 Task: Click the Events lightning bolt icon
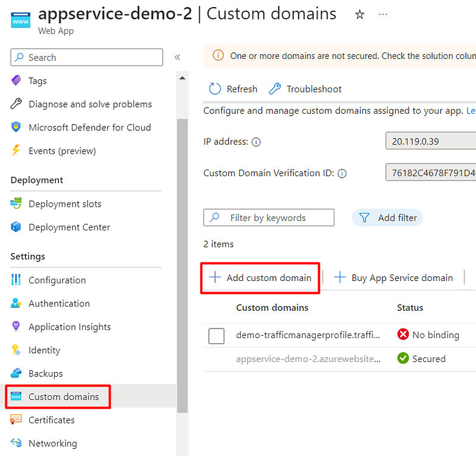click(16, 151)
